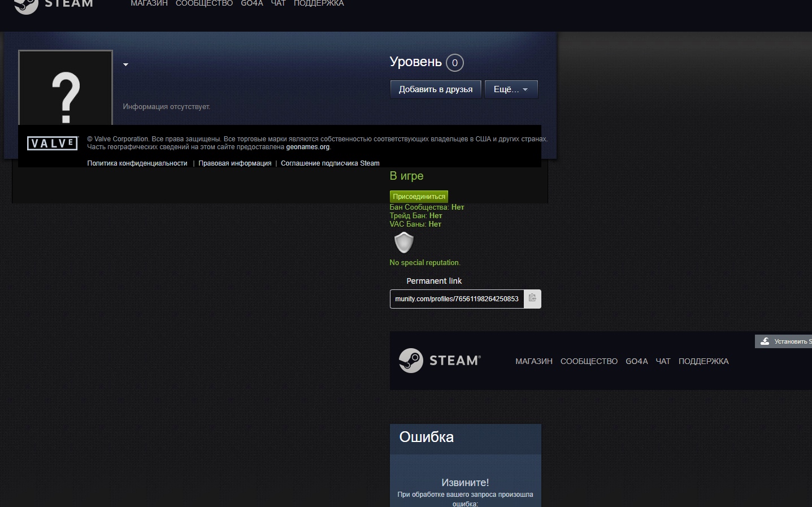Click the reputation shield icon

click(x=403, y=242)
